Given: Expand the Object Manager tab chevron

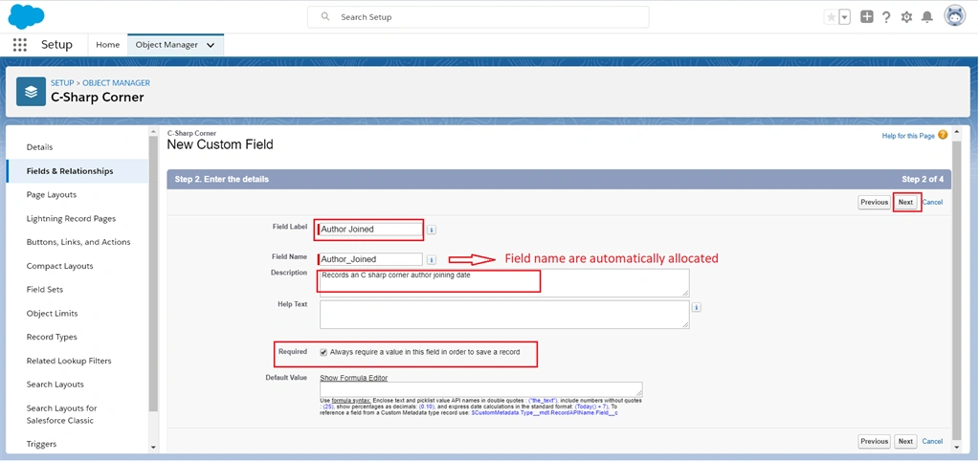Looking at the screenshot, I should point(211,45).
